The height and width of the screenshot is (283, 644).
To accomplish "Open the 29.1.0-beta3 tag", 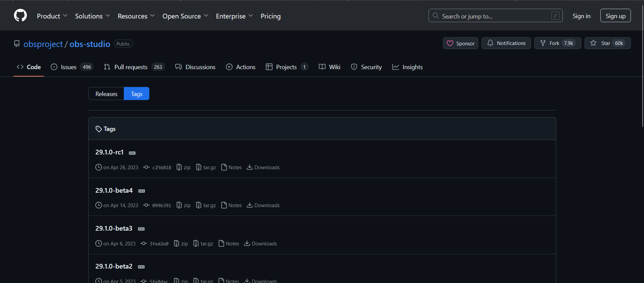I will [x=114, y=228].
